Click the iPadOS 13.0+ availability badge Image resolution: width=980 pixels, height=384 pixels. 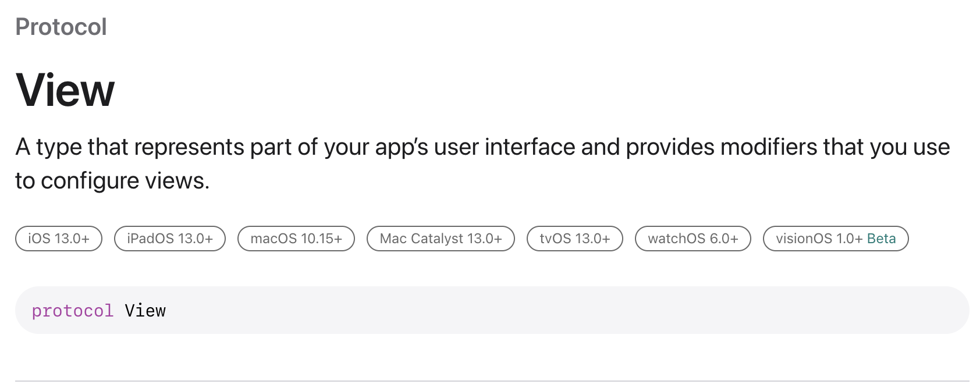click(x=170, y=239)
